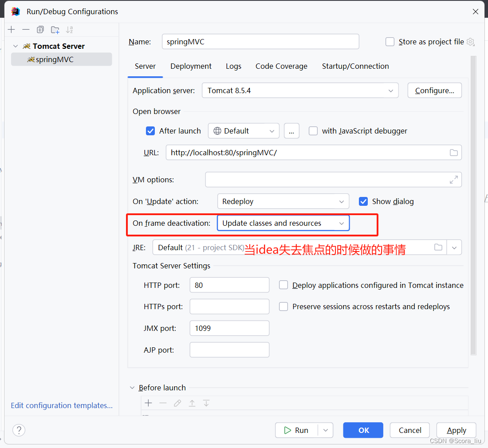Click the vertical scrollbar of settings panel
488x448 pixels.
[x=474, y=205]
